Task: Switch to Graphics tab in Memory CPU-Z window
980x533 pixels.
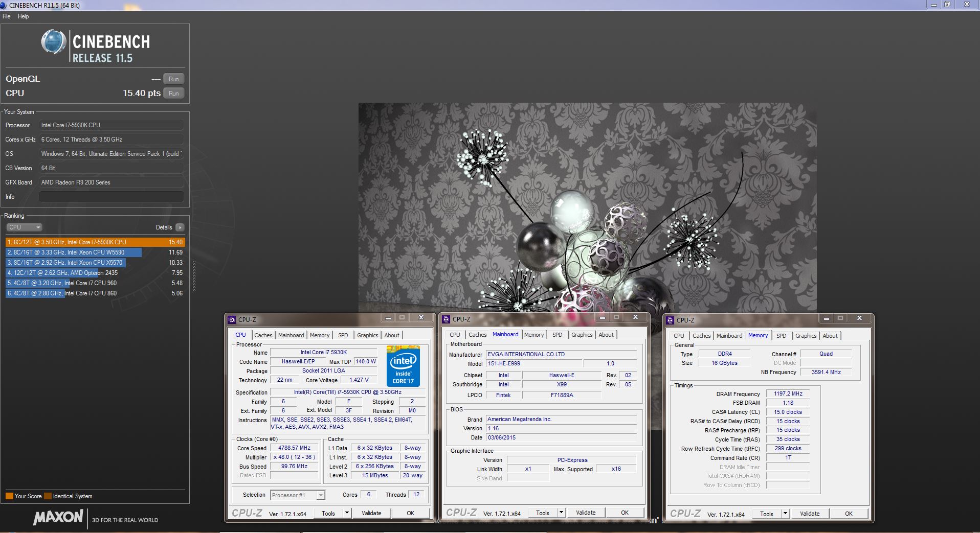Action: [806, 336]
